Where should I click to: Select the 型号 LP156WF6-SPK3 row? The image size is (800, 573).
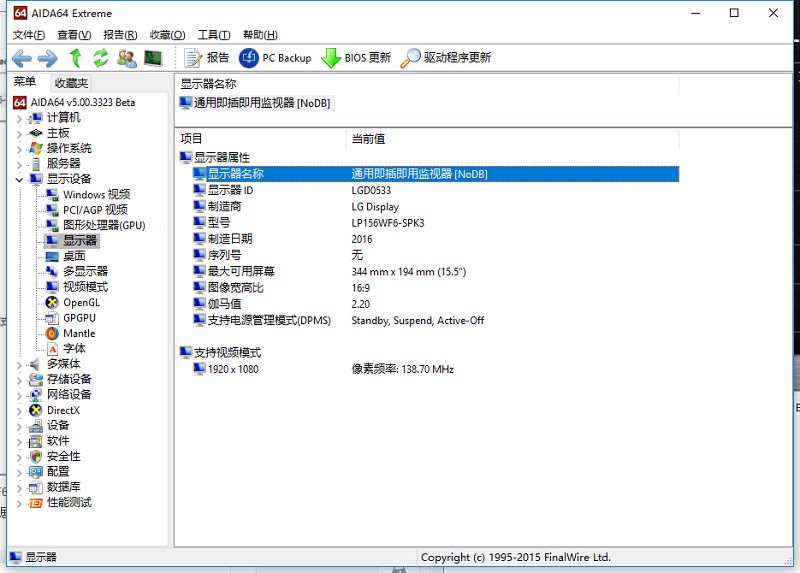[x=436, y=223]
